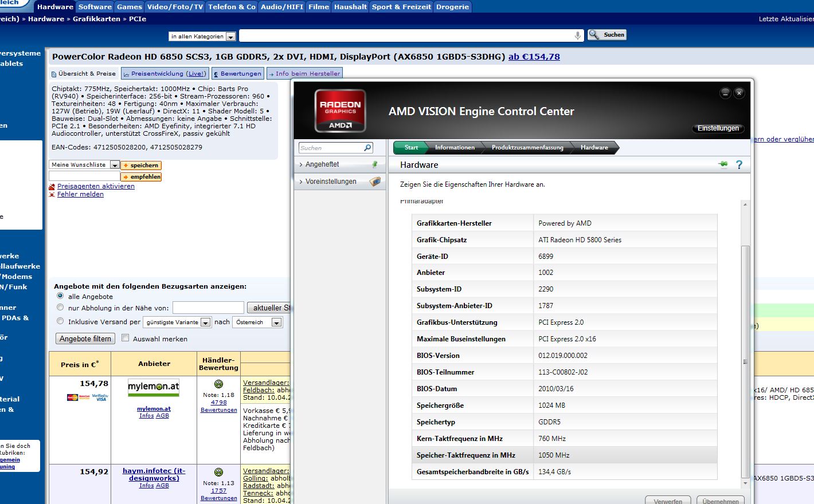814x504 pixels.
Task: Click the microphone icon in search bar
Action: coord(577,36)
